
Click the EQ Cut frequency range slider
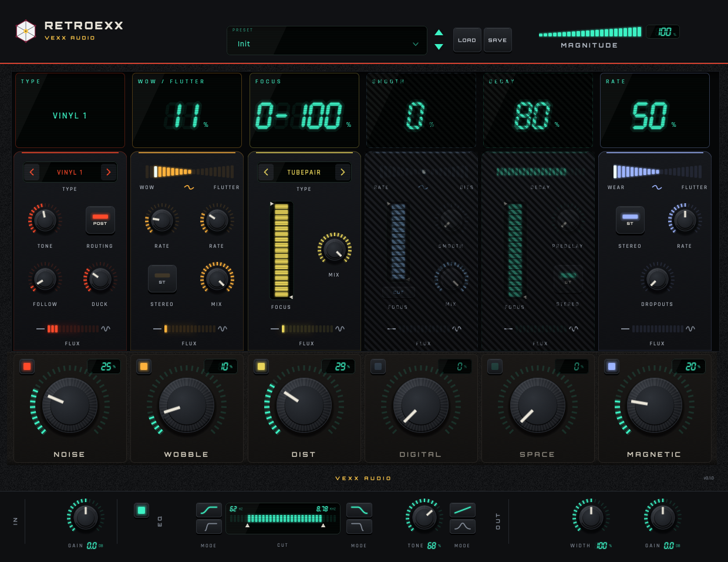pos(283,519)
